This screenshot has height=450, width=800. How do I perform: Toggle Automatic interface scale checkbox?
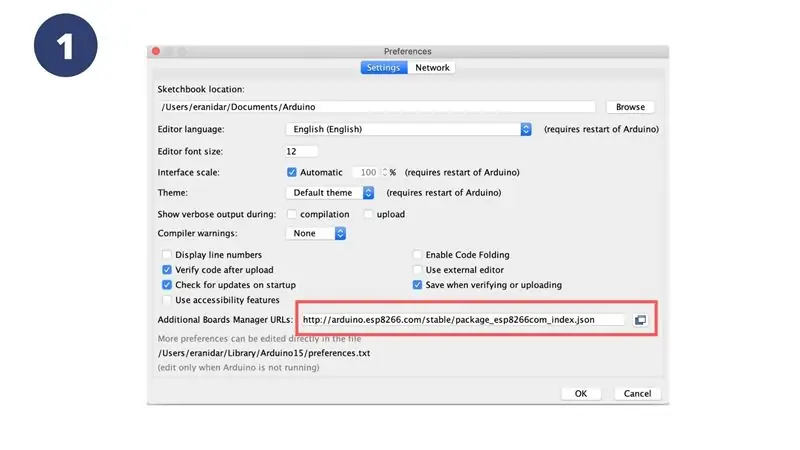click(x=291, y=172)
